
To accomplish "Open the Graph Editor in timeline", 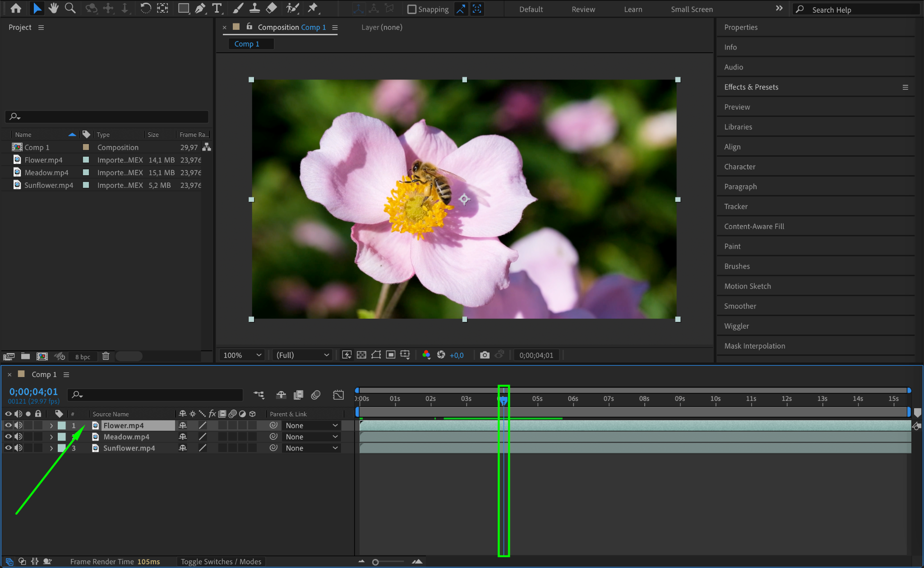I will (x=338, y=395).
